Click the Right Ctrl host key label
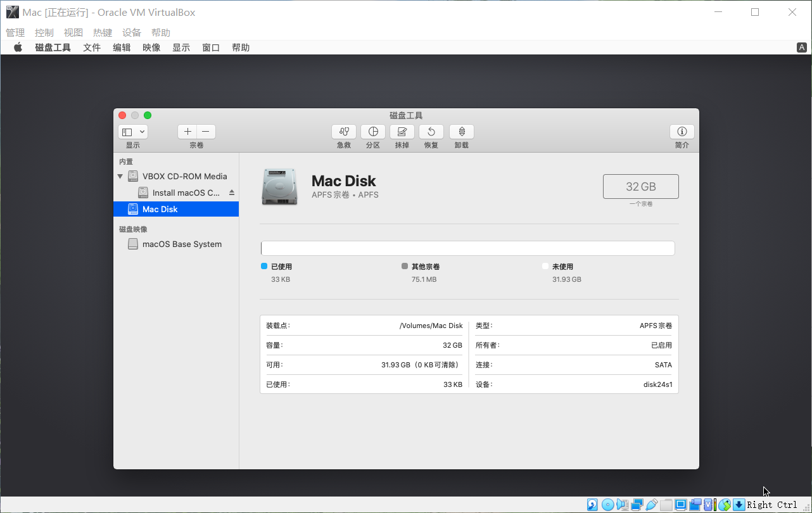 coord(772,505)
